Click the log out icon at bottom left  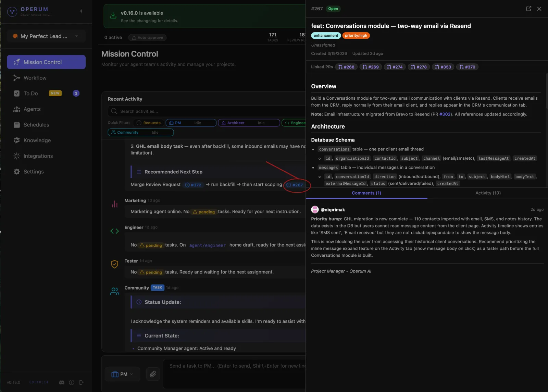82,382
